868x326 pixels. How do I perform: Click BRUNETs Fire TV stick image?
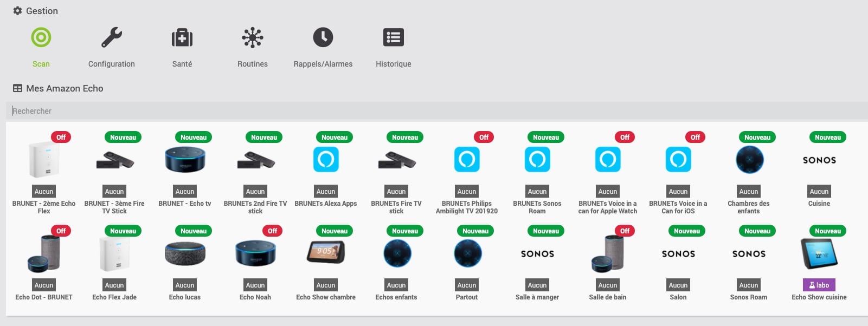[396, 160]
